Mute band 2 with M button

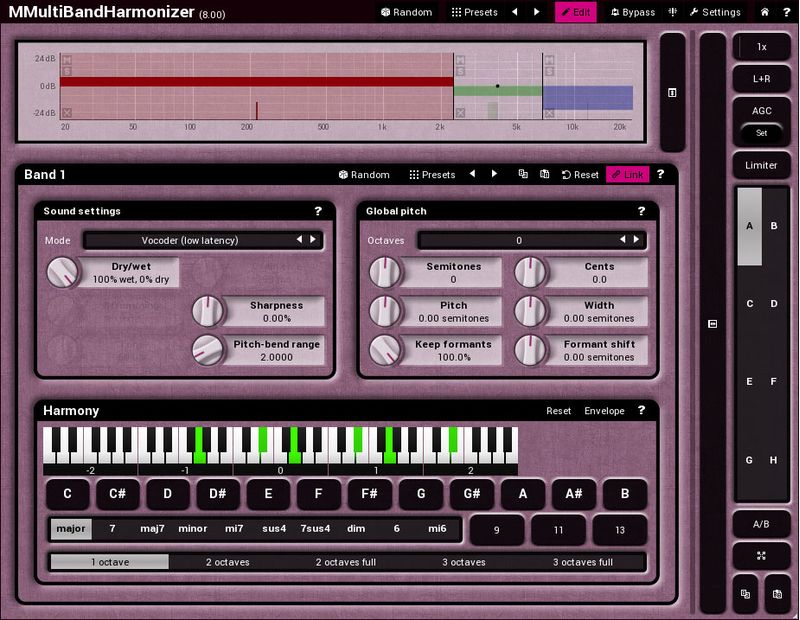coord(460,61)
